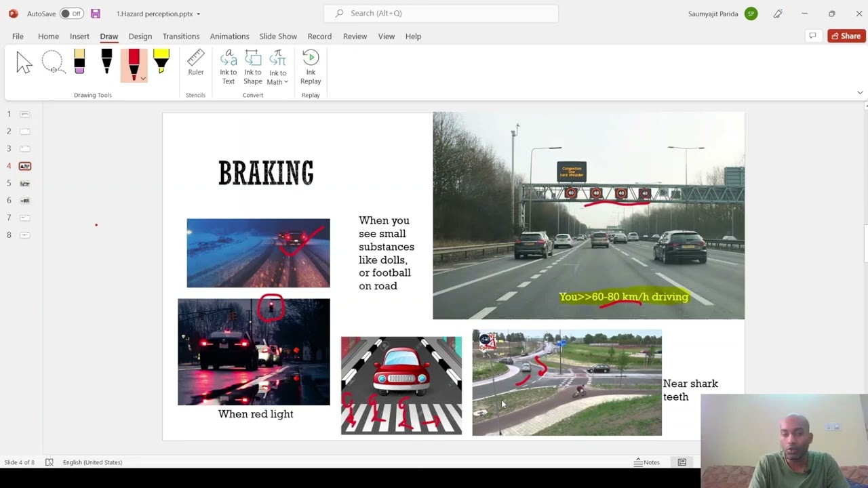Select the black pen
The image size is (868, 488).
106,62
